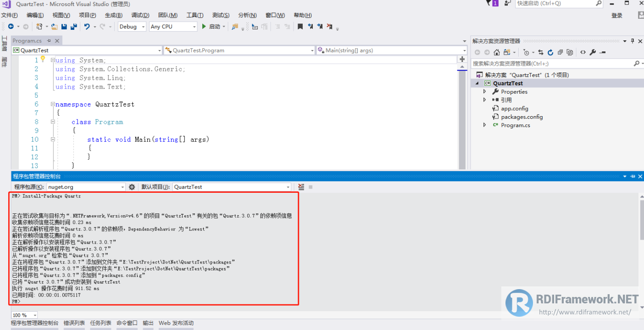Clear the package manager console output

point(301,187)
